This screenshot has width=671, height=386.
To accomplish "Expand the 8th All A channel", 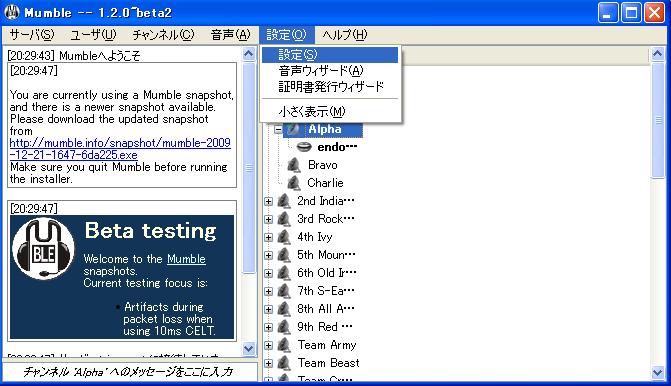I will point(268,309).
